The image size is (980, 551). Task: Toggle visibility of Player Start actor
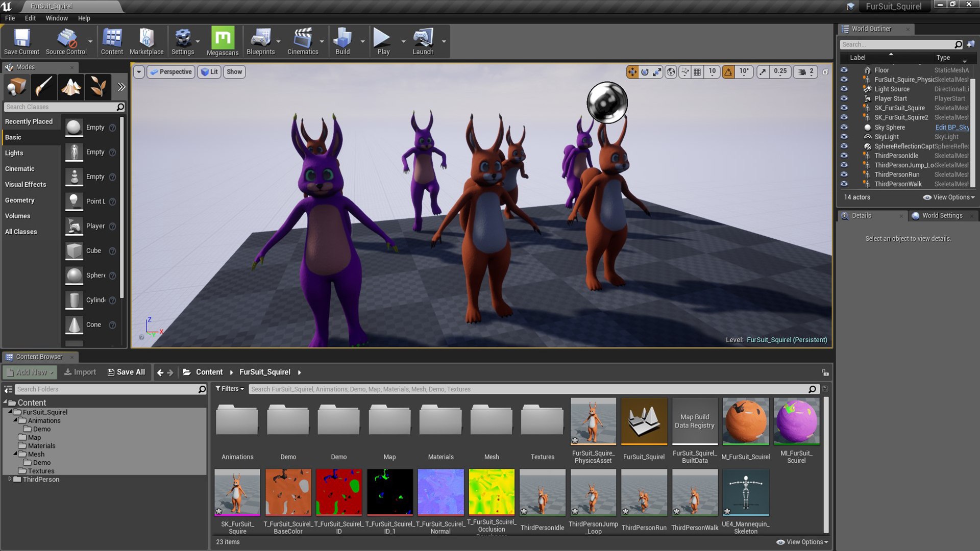coord(844,98)
